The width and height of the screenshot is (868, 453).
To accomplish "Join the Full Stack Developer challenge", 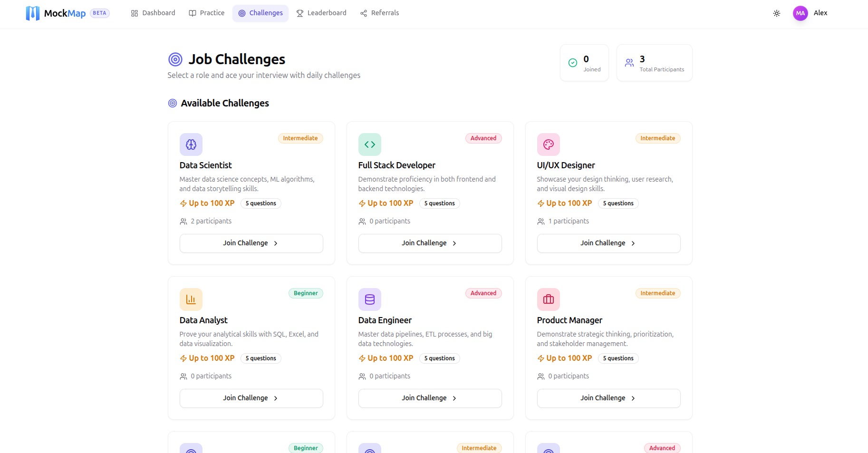I will tap(430, 243).
